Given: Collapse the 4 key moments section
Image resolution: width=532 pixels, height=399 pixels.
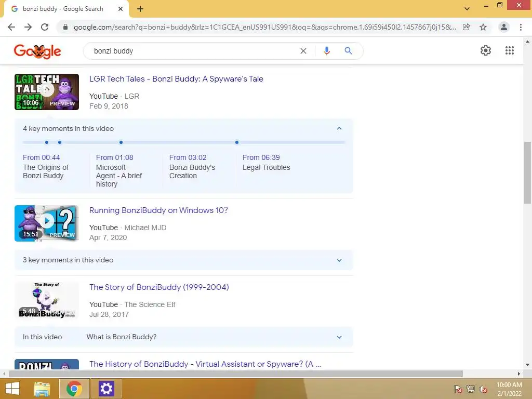Looking at the screenshot, I should pos(339,129).
